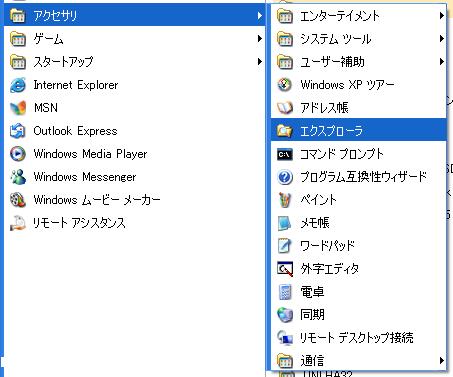Launch Outlook Express label
The image size is (453, 377).
pyautogui.click(x=75, y=131)
